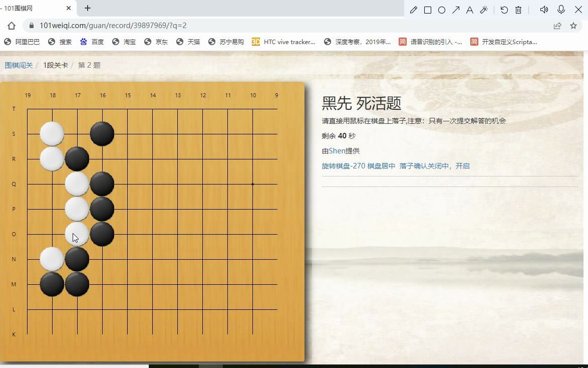Click the white stone at Q17
588x368 pixels.
77,184
